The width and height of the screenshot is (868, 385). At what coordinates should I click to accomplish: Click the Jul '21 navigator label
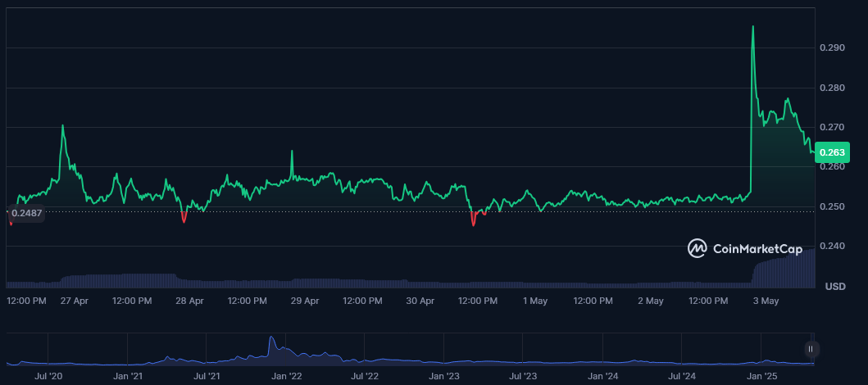coord(207,376)
